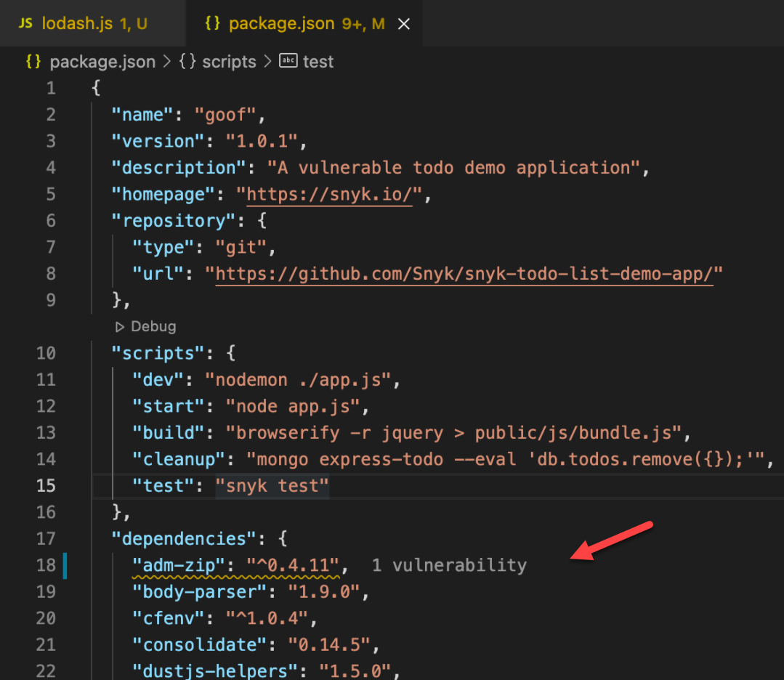This screenshot has height=680, width=784.
Task: Click the "1.5.0" dustjs-helpers version
Action: pos(355,671)
